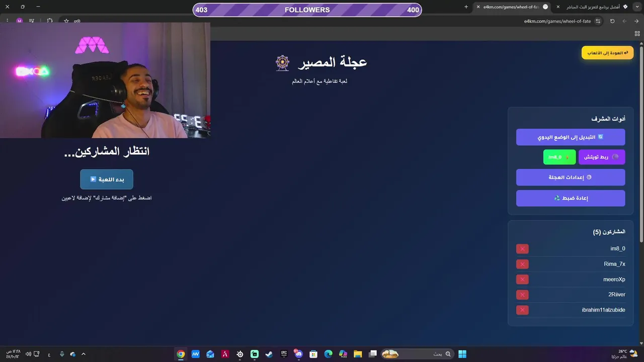
Task: Reload the page with the refresh icon
Action: click(x=612, y=21)
